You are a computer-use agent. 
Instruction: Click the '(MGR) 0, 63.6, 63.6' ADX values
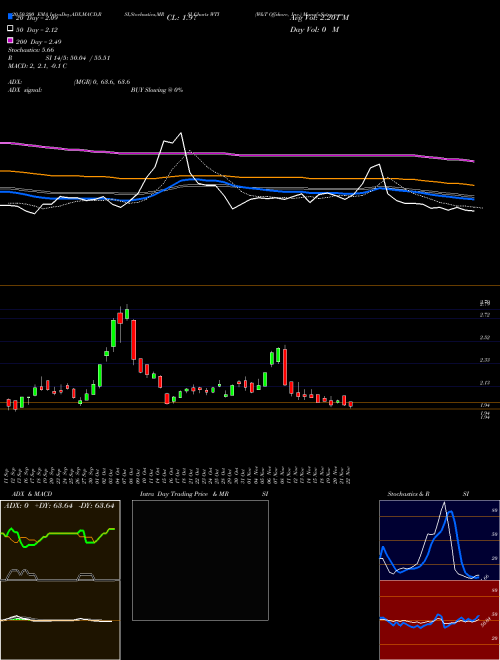102,82
